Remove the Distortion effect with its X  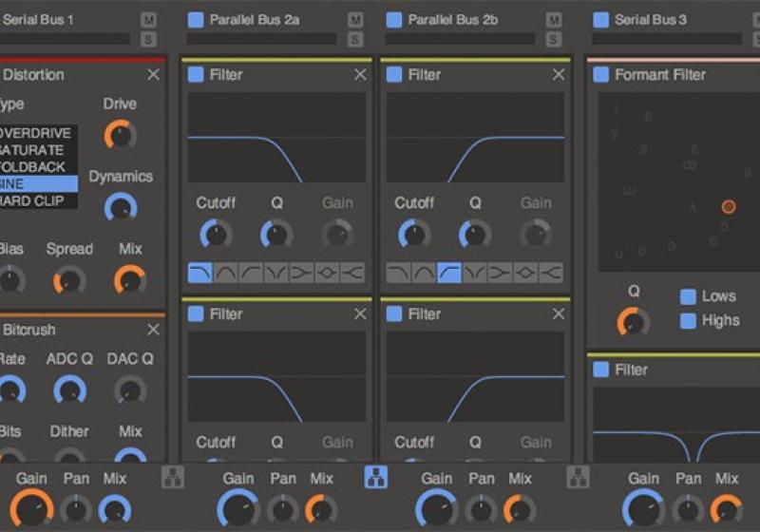point(153,75)
